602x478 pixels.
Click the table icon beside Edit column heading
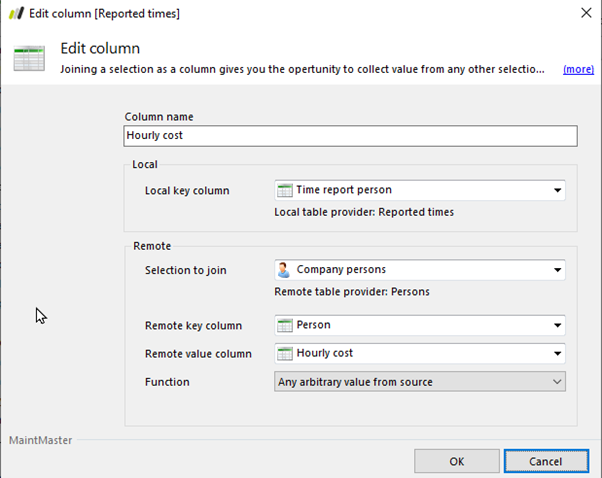[29, 58]
